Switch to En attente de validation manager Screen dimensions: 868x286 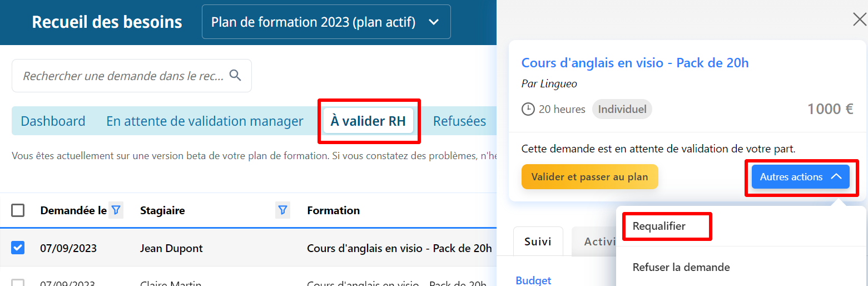(205, 121)
